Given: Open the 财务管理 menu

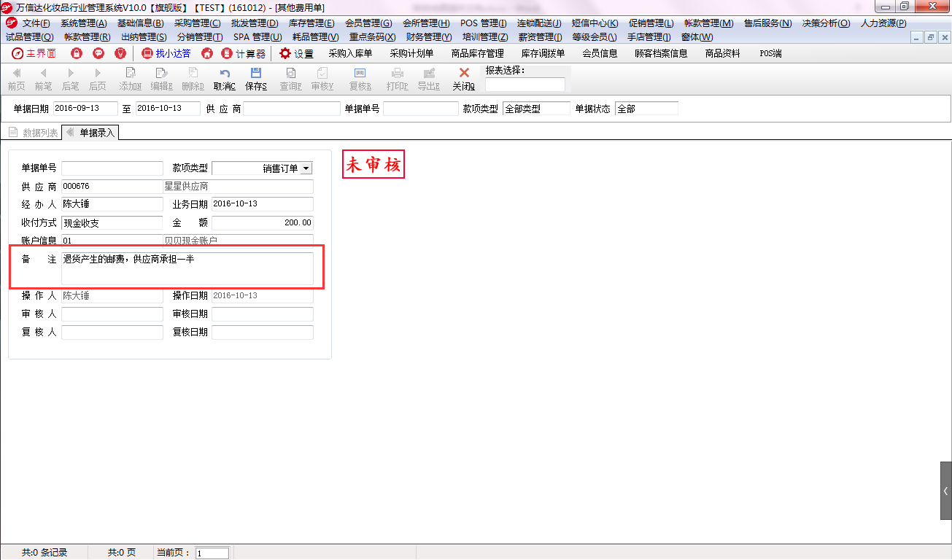Looking at the screenshot, I should (429, 36).
